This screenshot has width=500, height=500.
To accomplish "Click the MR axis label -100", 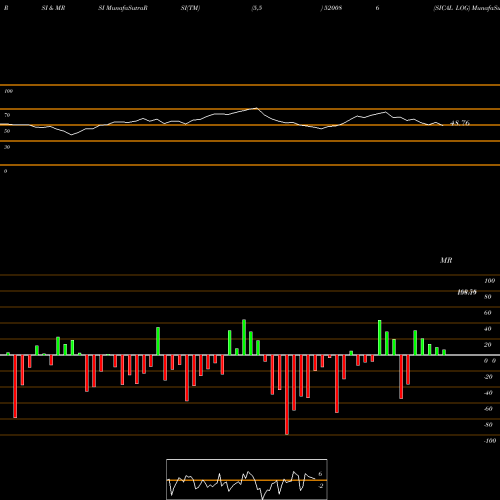I will 489,441.
